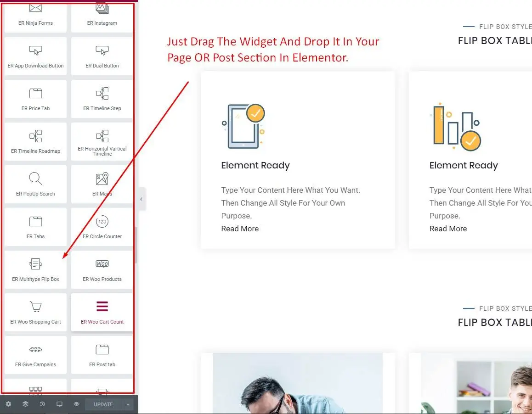
Task: Pick the ER Post tab widget
Action: [102, 355]
